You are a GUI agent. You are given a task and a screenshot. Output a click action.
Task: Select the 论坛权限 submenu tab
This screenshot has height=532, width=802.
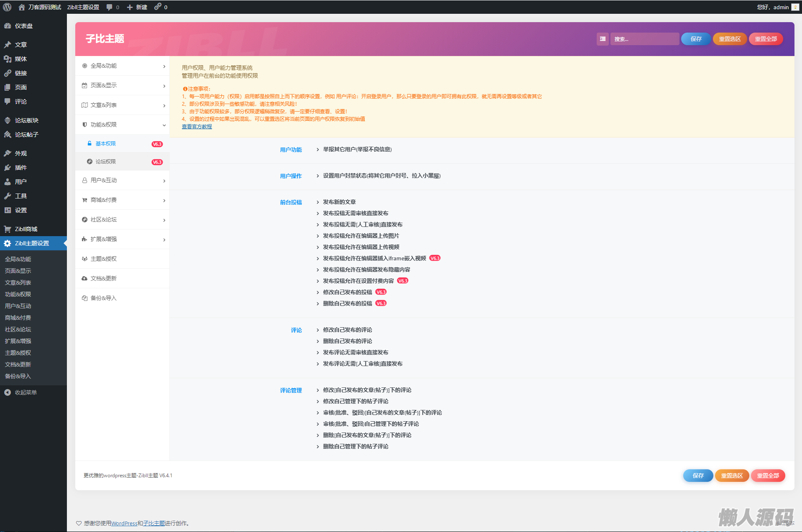pyautogui.click(x=106, y=162)
